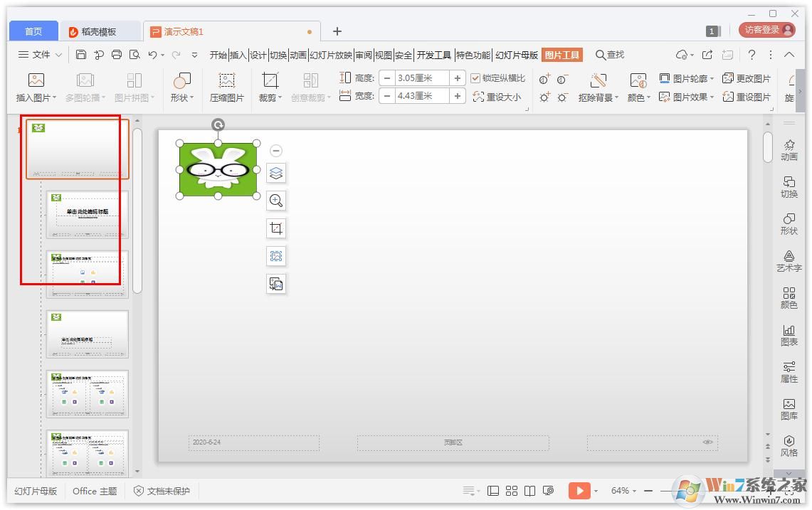
Task: Click the Redo arrow icon
Action: [x=176, y=54]
